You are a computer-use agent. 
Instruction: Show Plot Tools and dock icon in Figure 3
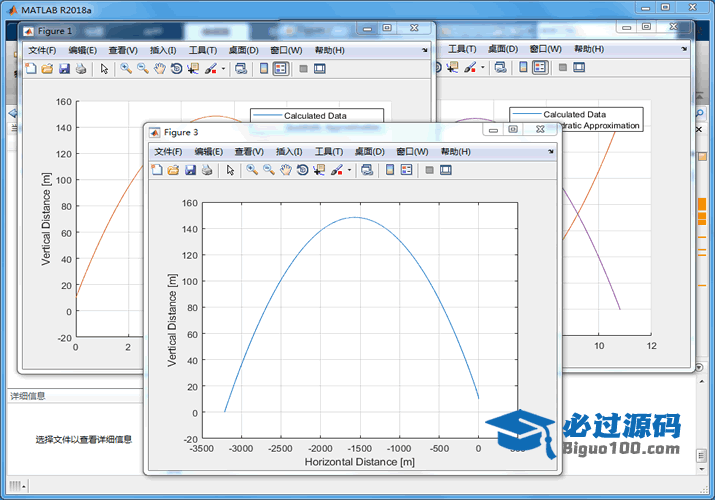[446, 170]
